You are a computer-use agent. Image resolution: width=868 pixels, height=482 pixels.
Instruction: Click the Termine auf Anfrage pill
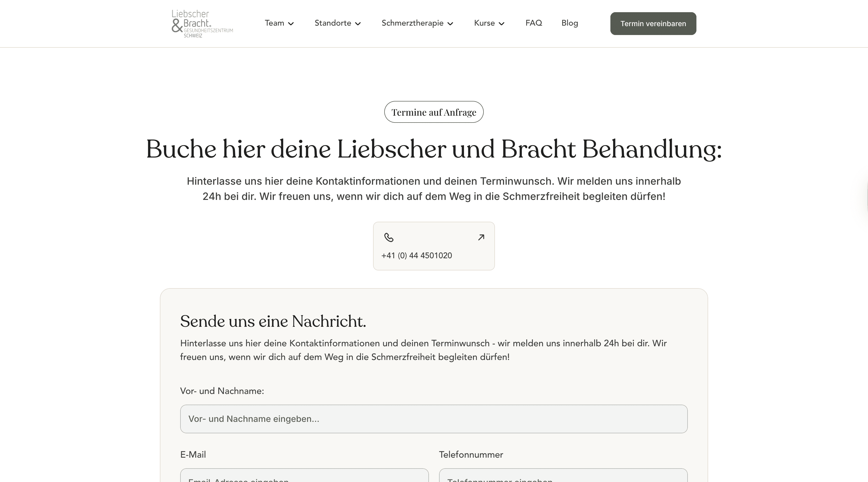tap(434, 112)
